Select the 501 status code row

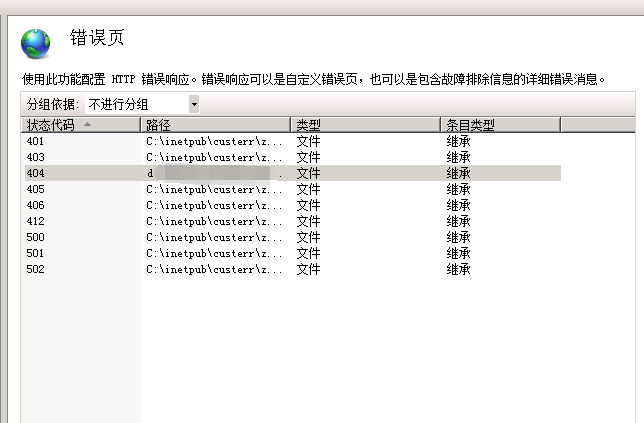(x=35, y=253)
